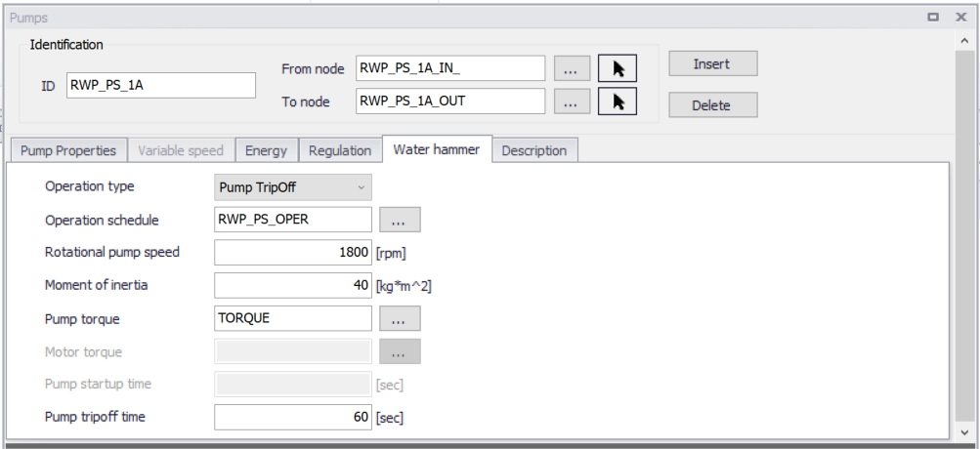
Task: Pick To node with the cursor icon
Action: 617,102
